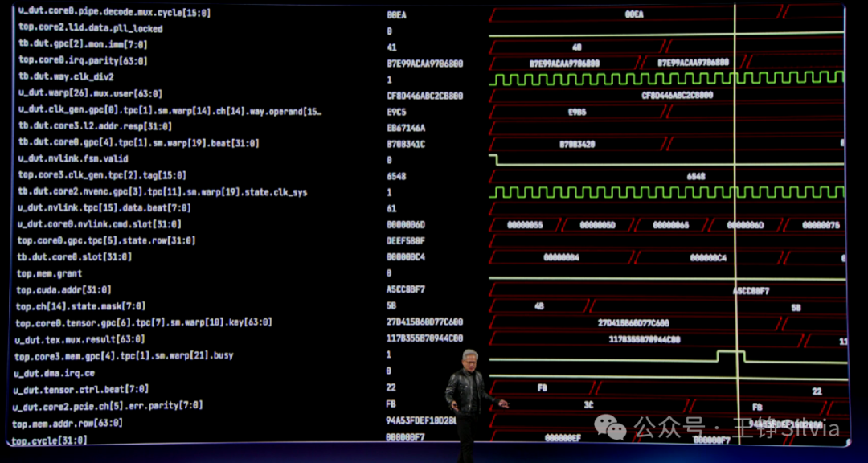The width and height of the screenshot is (868, 463).
Task: Click value 0 of the top.mem.grant signal
Action: [x=389, y=273]
